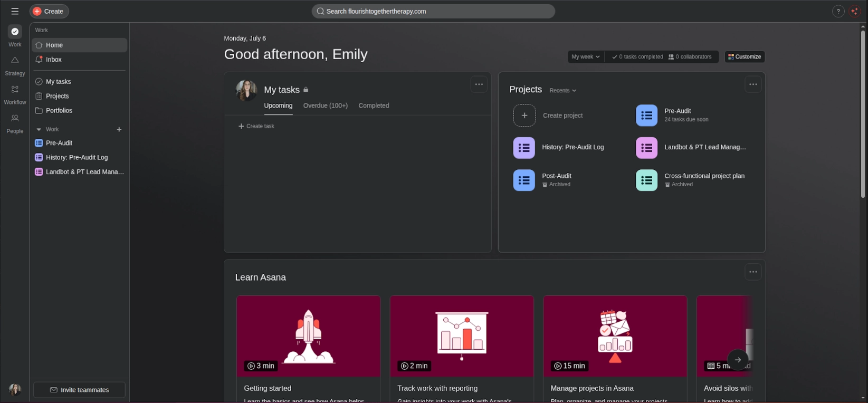868x403 pixels.
Task: Open Projects in the sidebar
Action: click(x=79, y=96)
